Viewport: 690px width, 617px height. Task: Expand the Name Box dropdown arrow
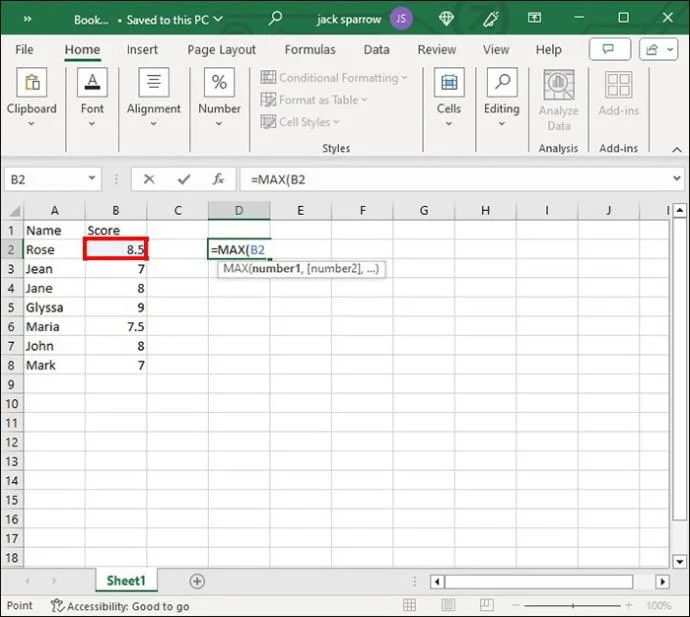92,179
